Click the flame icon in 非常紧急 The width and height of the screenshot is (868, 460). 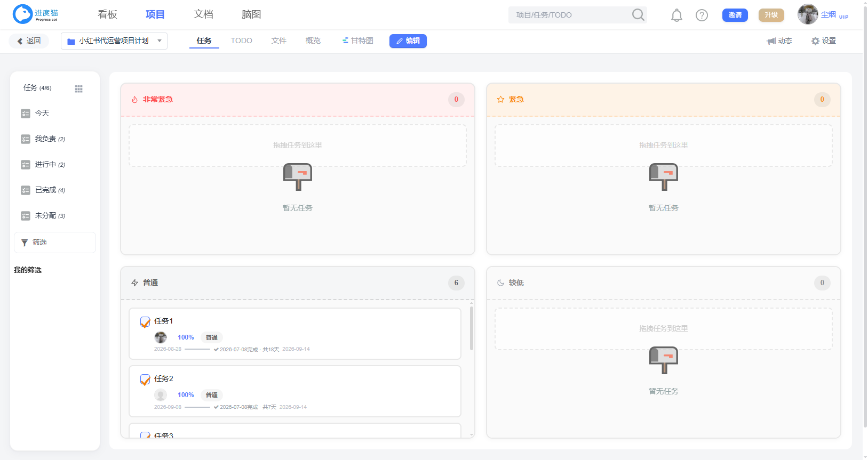tap(135, 100)
